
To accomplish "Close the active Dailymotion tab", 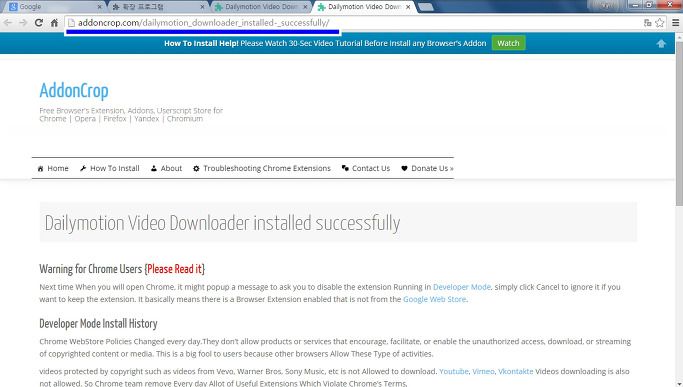I will click(x=408, y=7).
